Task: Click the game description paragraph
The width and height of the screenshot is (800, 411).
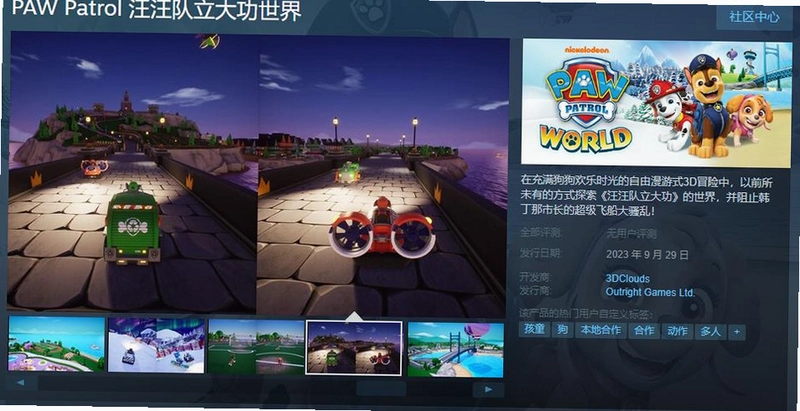Action: [x=647, y=196]
